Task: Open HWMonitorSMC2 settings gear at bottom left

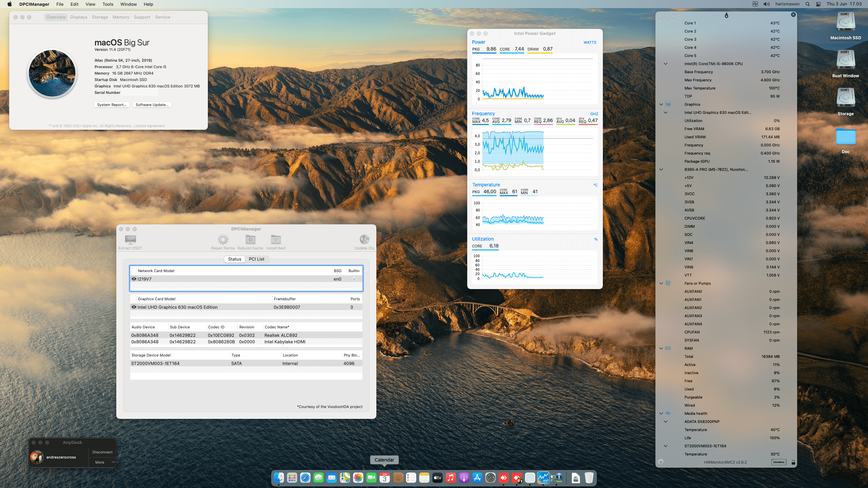Action: 660,462
